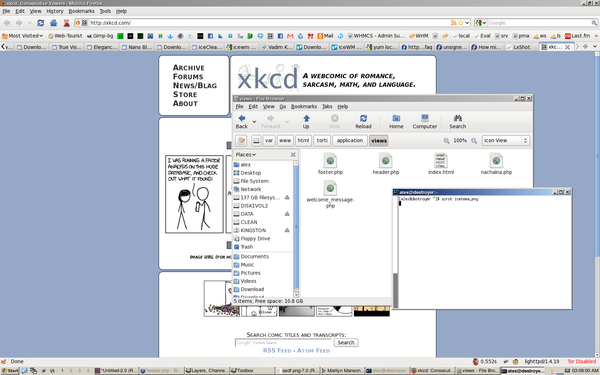The height and width of the screenshot is (375, 600).
Task: Expand the Places sidebar dropdown
Action: (246, 155)
